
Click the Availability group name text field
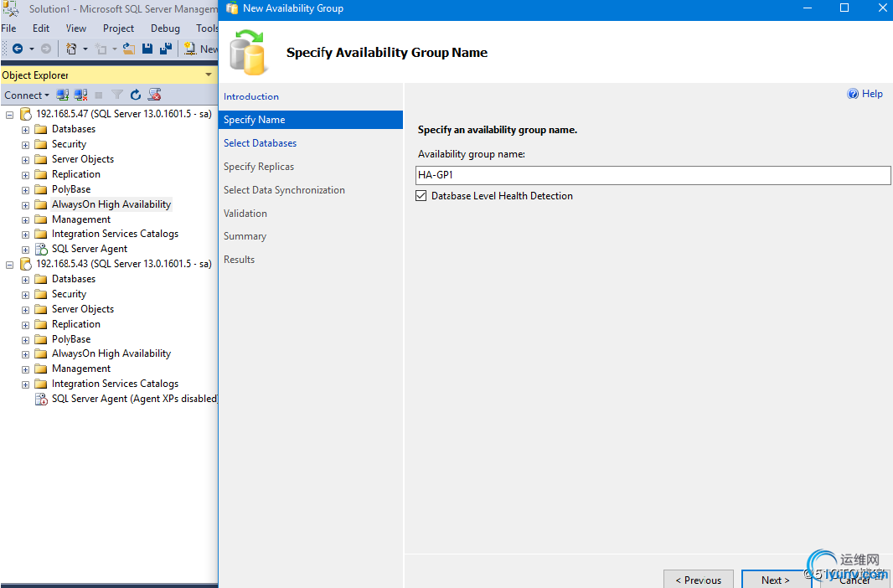pos(653,175)
